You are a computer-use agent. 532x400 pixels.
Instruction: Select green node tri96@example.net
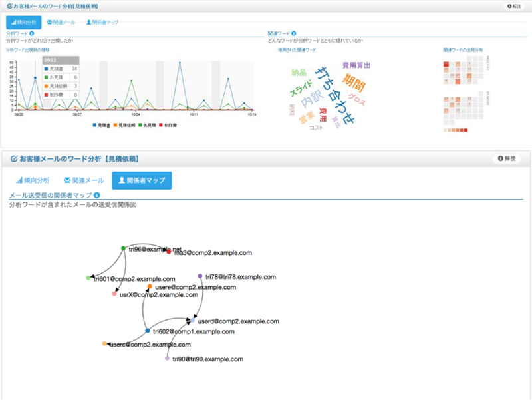[123, 248]
